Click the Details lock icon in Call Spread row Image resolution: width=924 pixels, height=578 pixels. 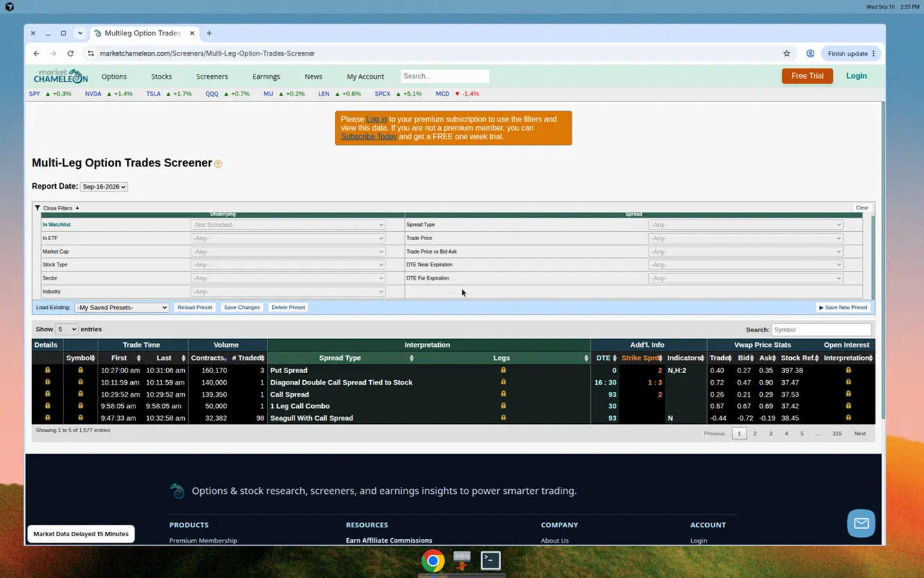47,394
